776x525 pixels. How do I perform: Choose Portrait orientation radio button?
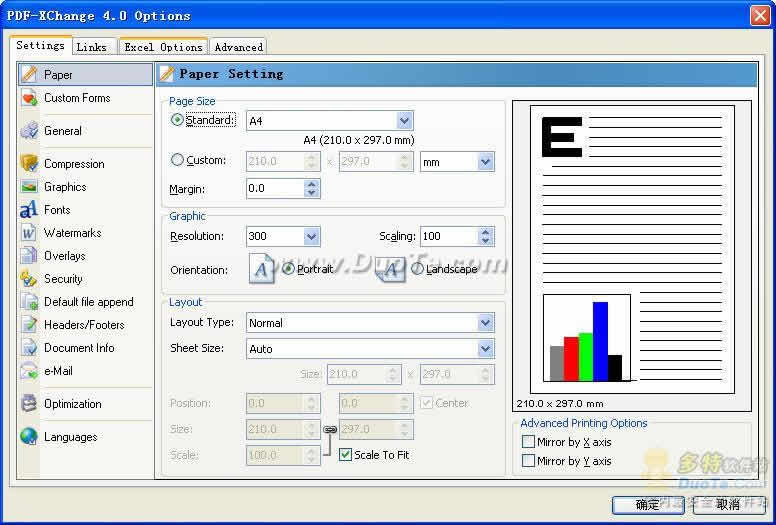click(288, 269)
